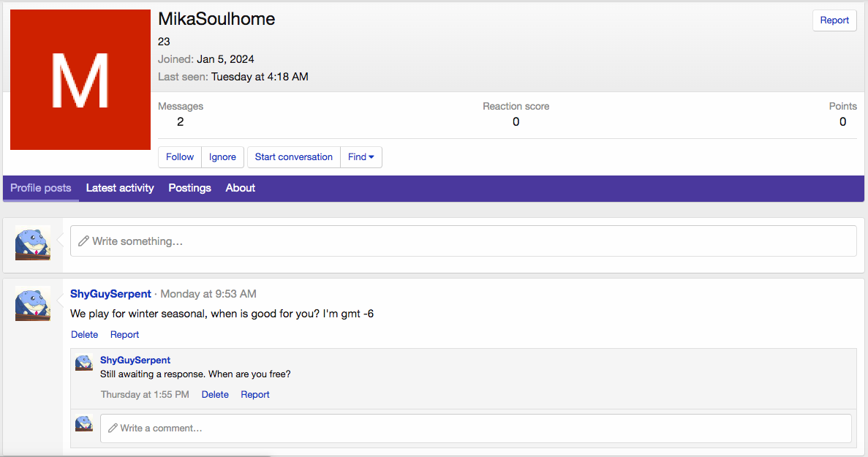Click ShyGuySerpent's avatar on the profile post
The image size is (868, 457).
point(33,303)
